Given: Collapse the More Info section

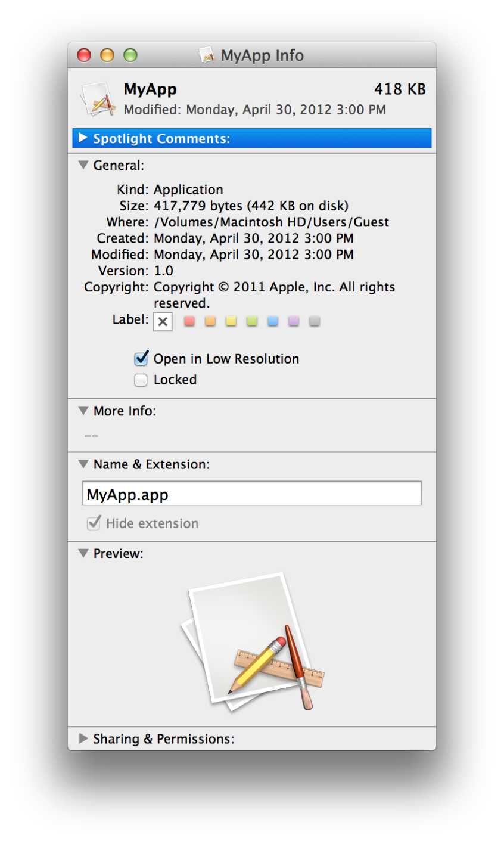Looking at the screenshot, I should tap(83, 411).
